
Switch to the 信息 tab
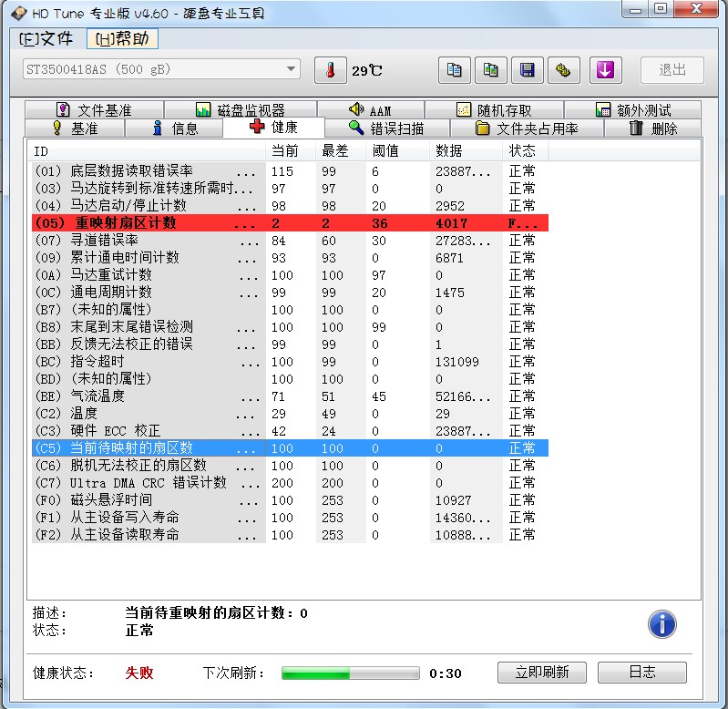(x=175, y=128)
